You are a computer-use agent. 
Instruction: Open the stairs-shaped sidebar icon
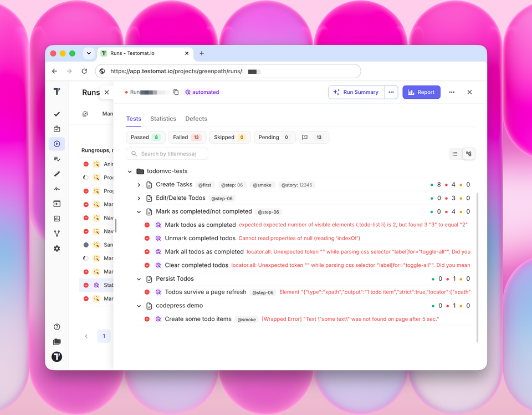(57, 174)
